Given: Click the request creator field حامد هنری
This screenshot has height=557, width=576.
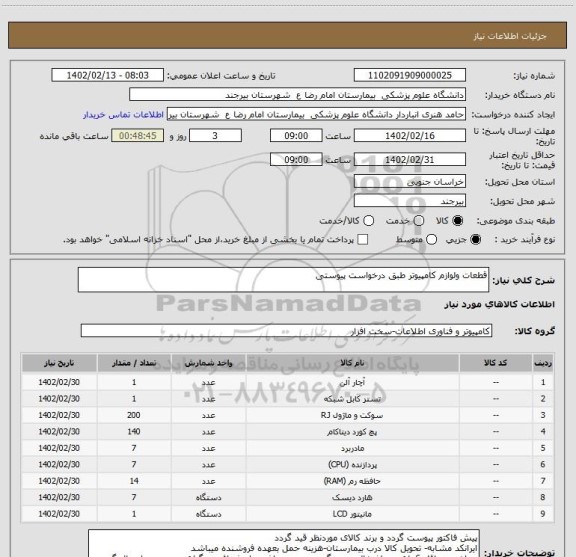Looking at the screenshot, I should click(316, 114).
